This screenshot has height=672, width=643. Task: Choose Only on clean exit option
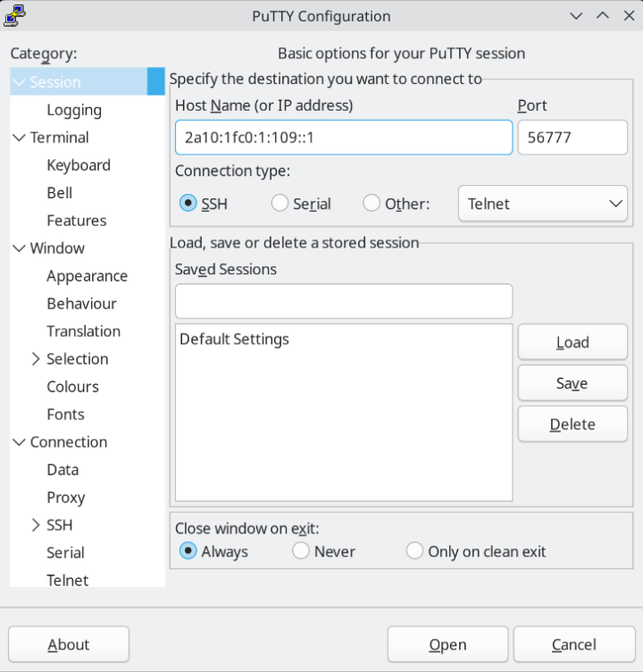tap(414, 550)
